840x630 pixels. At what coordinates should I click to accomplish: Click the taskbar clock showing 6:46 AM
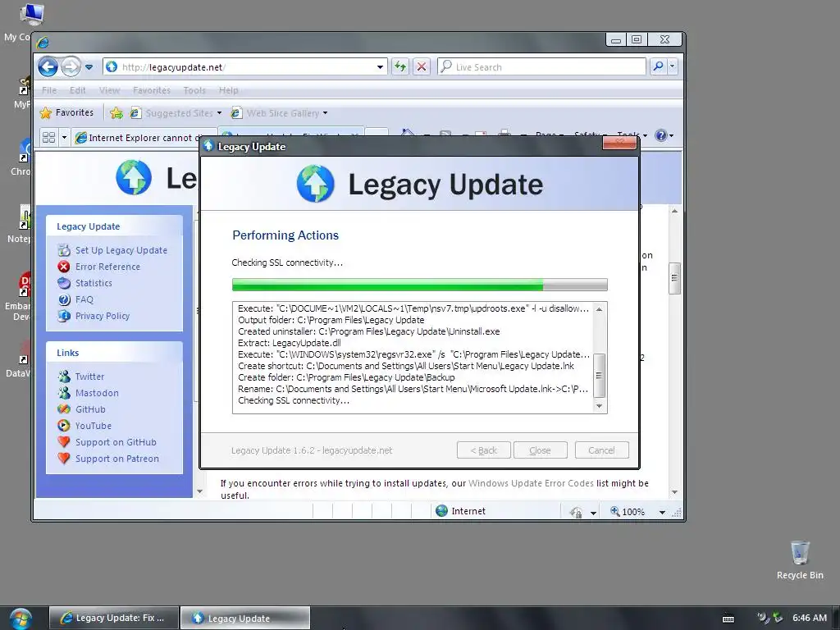810,618
